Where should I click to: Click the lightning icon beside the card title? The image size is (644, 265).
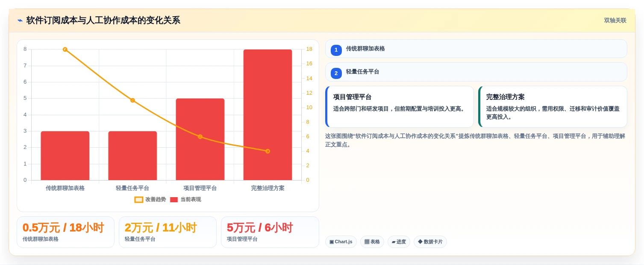[20, 20]
